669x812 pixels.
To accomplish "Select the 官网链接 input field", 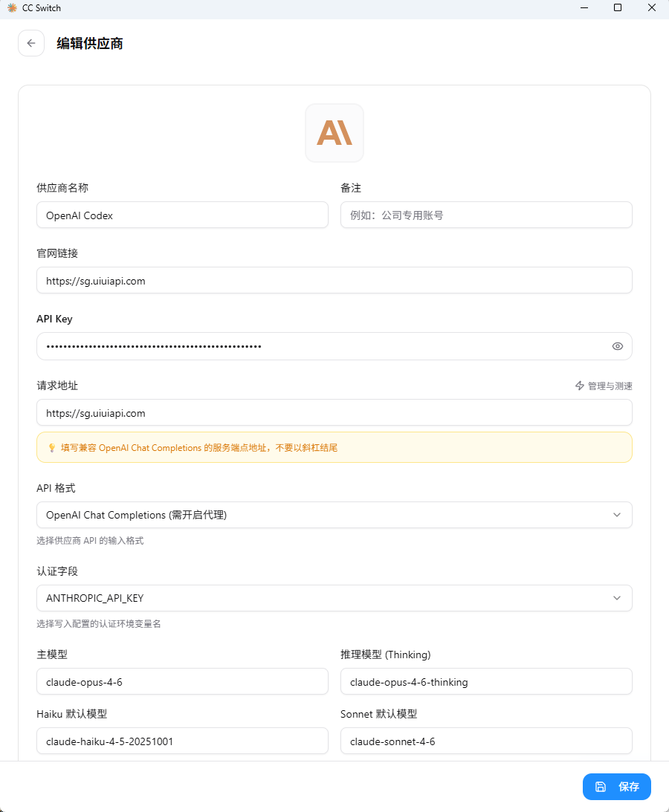I will click(x=334, y=281).
